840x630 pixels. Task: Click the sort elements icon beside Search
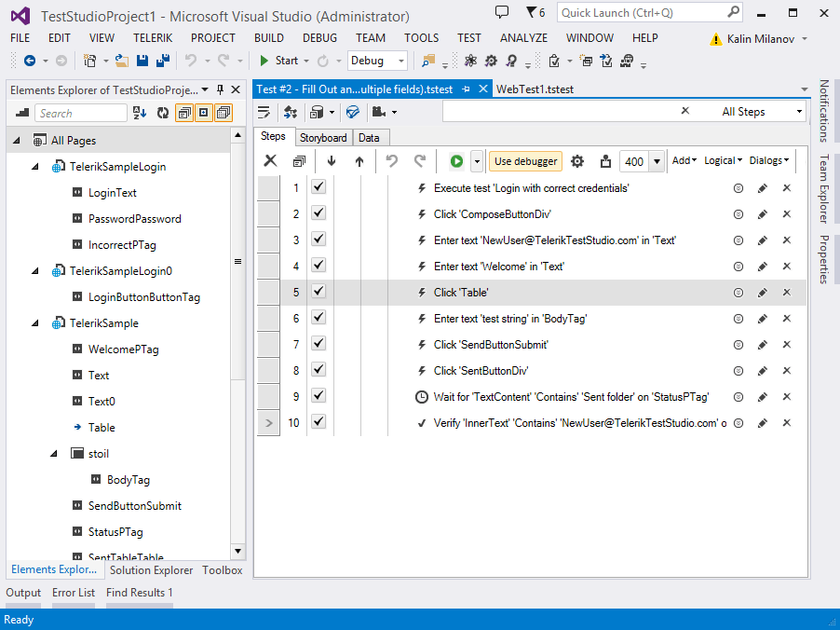(140, 113)
